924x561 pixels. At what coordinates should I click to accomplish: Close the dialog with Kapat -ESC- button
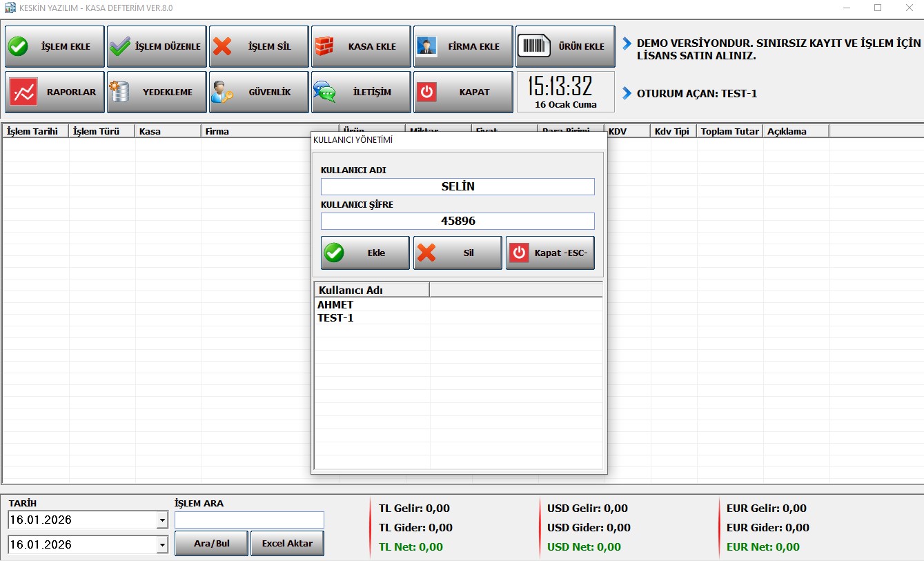[x=550, y=253]
